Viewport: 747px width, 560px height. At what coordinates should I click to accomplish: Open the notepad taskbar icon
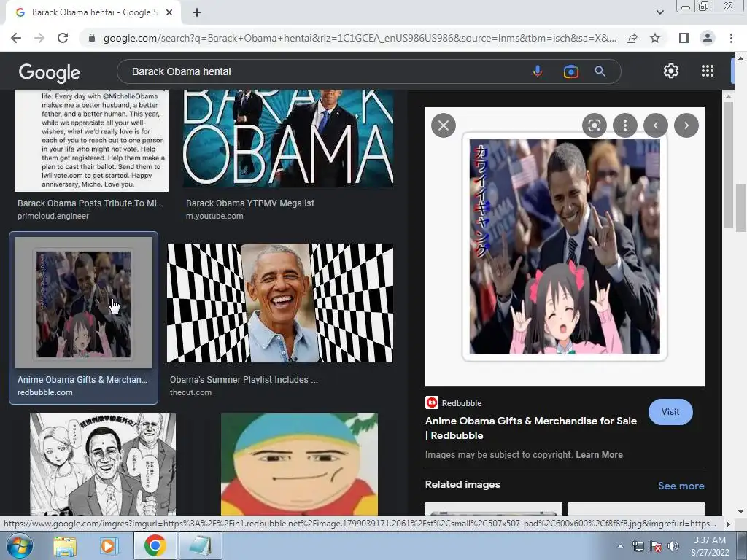200,545
